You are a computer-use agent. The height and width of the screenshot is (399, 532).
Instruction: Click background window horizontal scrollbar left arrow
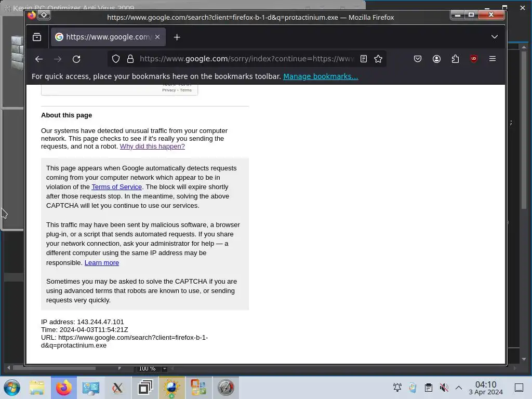pos(8,368)
